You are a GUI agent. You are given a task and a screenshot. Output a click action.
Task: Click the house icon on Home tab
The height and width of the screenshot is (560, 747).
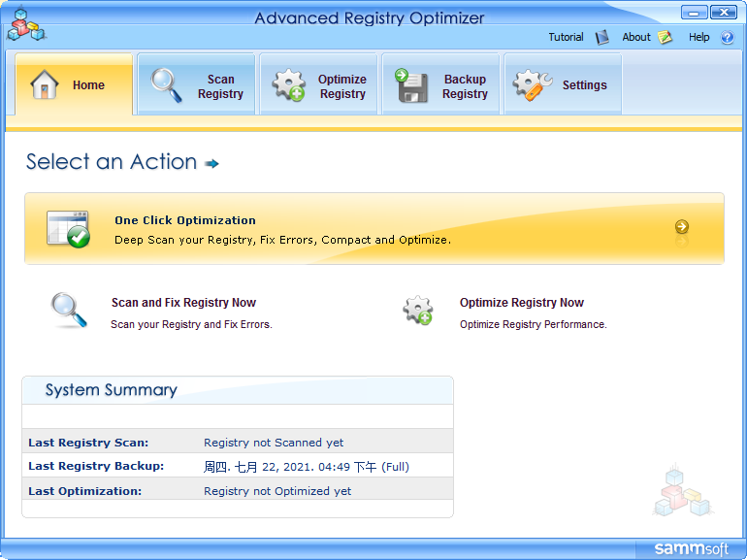[45, 84]
